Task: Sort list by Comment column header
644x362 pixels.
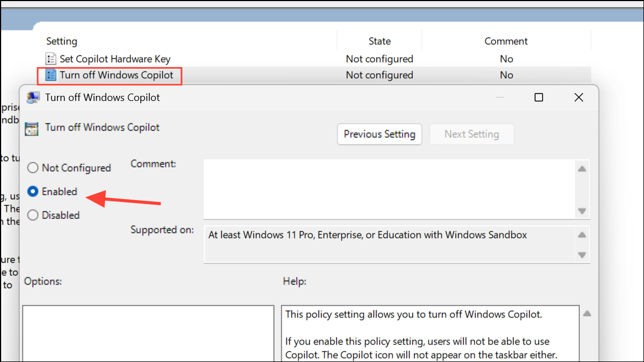Action: pos(506,41)
